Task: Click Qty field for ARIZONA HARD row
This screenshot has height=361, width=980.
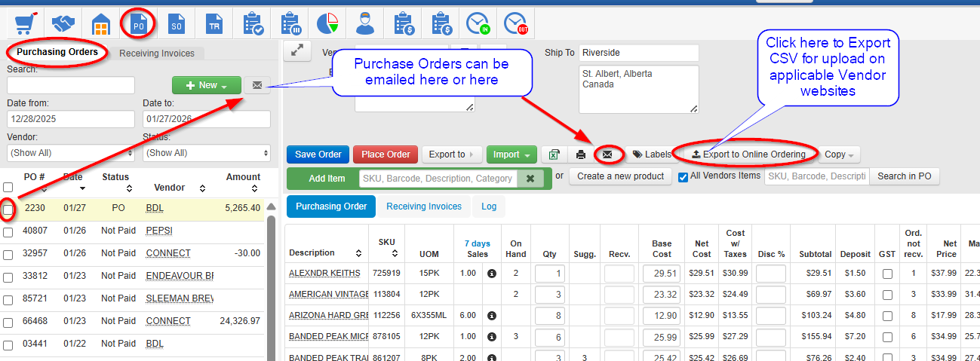Action: click(x=548, y=316)
